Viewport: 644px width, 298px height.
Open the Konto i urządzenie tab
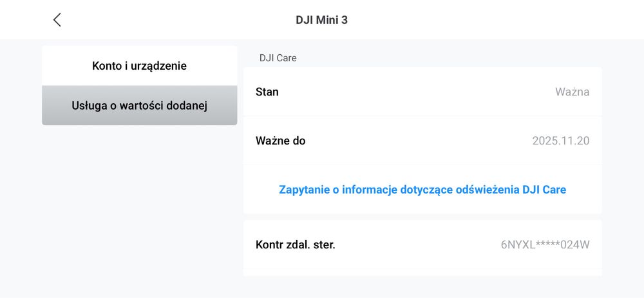coord(139,66)
